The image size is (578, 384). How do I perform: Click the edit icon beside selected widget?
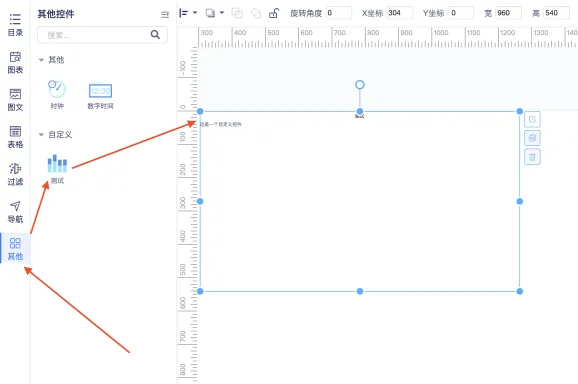pyautogui.click(x=532, y=119)
